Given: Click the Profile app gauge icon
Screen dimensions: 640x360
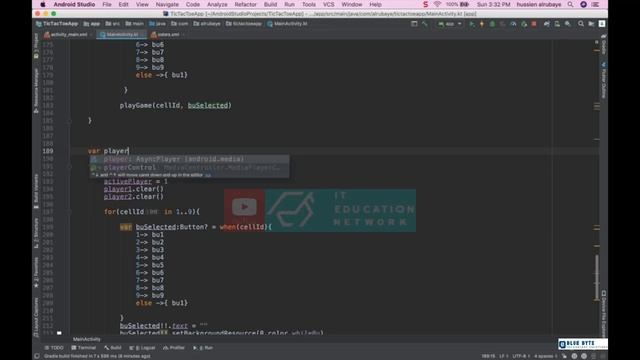Looking at the screenshot, I should coord(513,24).
